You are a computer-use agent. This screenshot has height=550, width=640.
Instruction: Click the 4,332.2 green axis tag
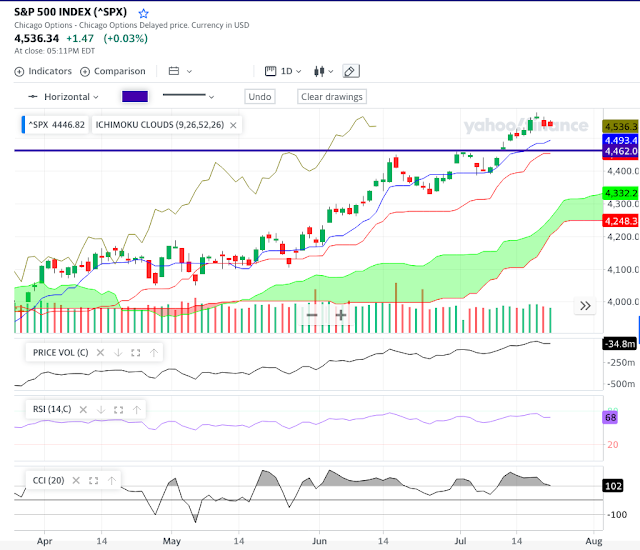[620, 193]
